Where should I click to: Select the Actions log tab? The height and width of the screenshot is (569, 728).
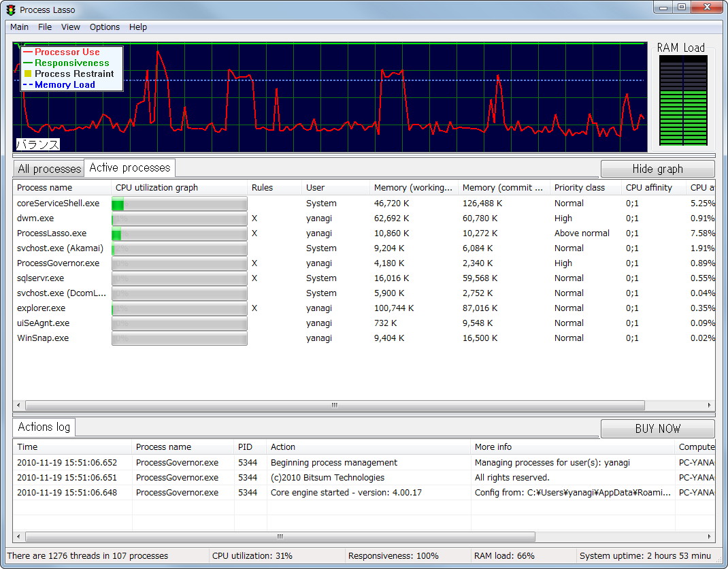[44, 427]
